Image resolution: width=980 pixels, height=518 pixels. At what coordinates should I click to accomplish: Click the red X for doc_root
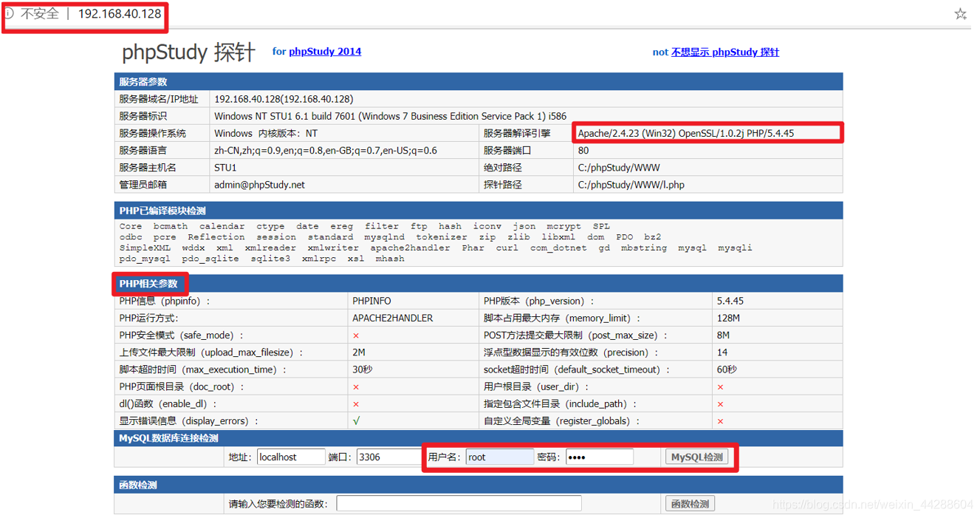click(356, 387)
